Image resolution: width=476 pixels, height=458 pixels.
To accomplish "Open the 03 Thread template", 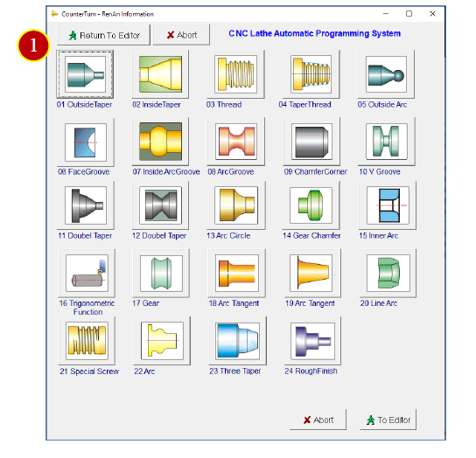I will [236, 74].
